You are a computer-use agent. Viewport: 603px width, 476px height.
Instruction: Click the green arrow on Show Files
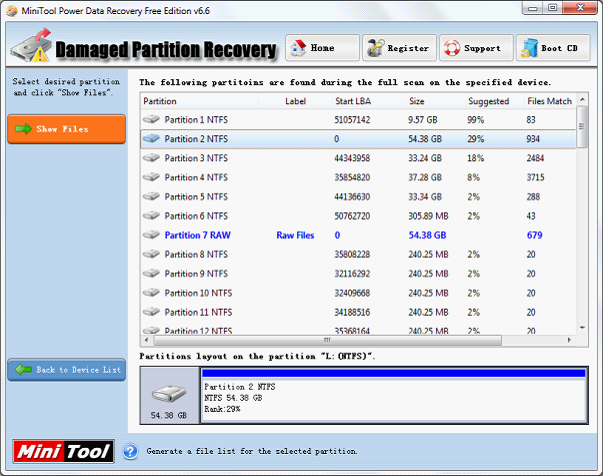(x=23, y=129)
